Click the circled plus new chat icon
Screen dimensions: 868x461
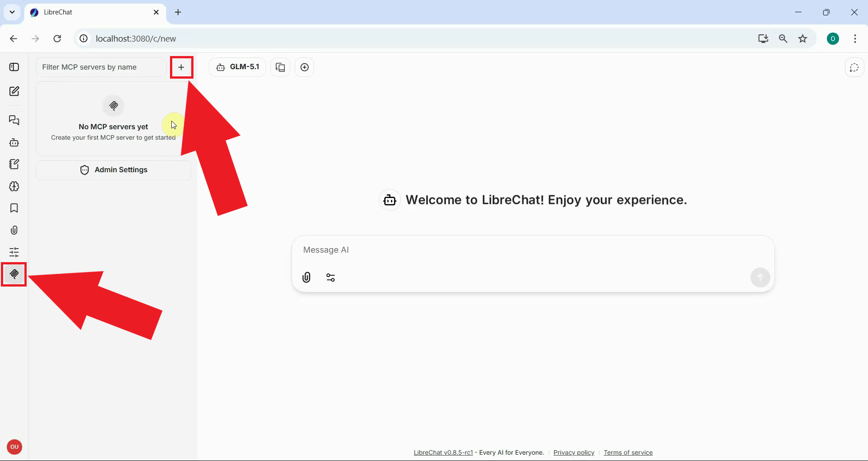point(305,67)
